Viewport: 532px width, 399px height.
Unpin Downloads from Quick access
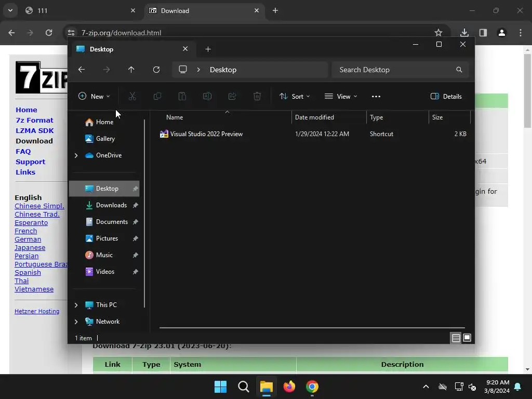click(136, 205)
